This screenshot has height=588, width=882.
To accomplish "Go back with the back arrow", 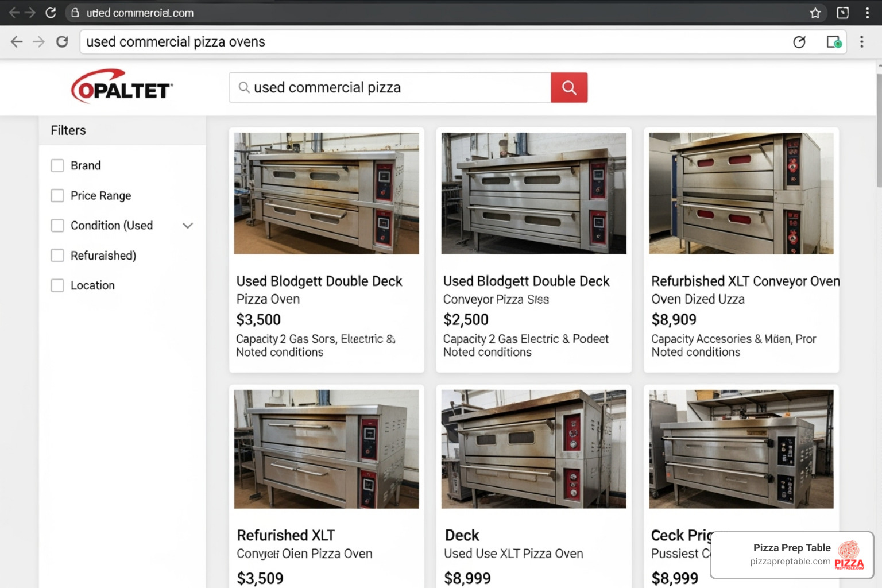I will click(17, 41).
